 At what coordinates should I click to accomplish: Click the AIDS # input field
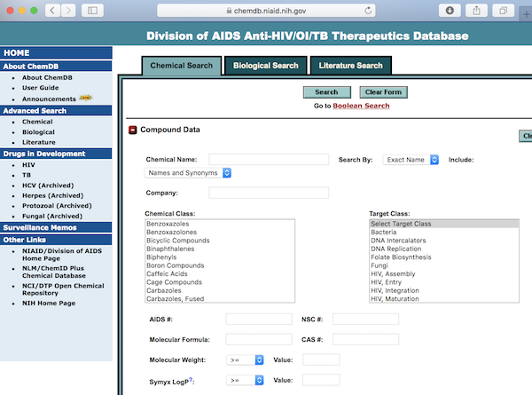[259, 319]
